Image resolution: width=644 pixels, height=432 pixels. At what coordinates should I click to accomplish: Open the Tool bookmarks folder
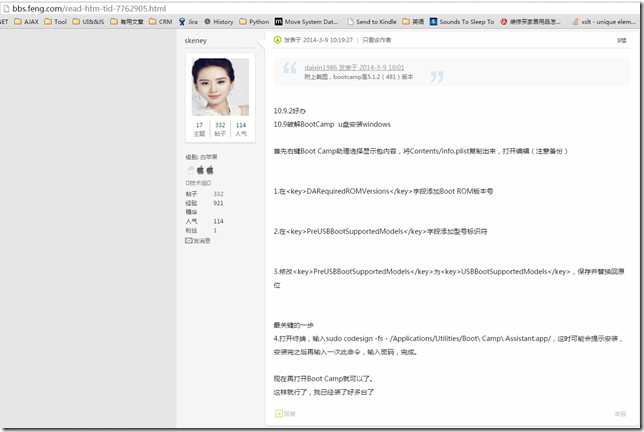(55, 21)
